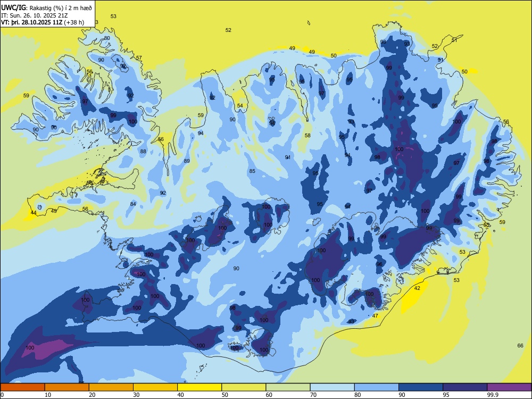Click the '96' humidity reading
The height and width of the screenshot is (399, 532).
tap(379, 264)
